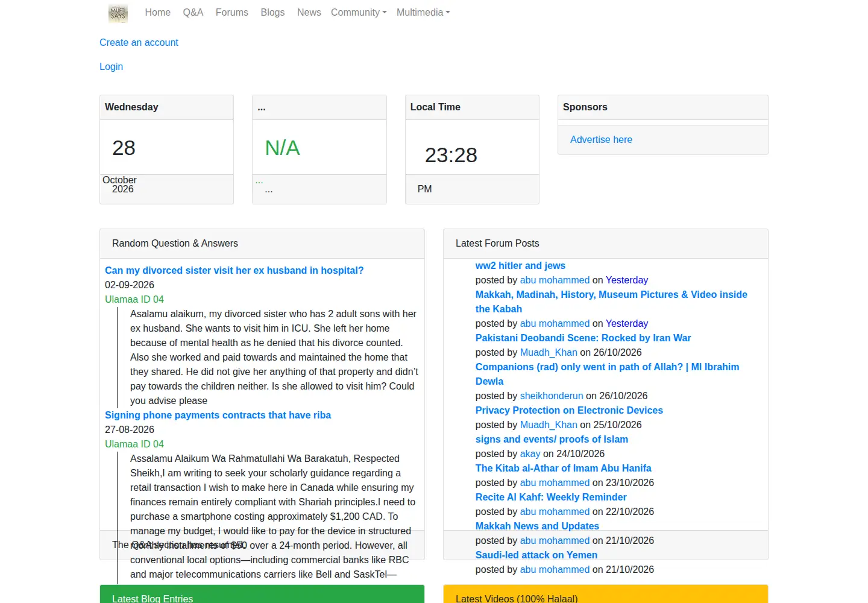868x603 pixels.
Task: Open Makkah News and Updates post
Action: point(537,526)
